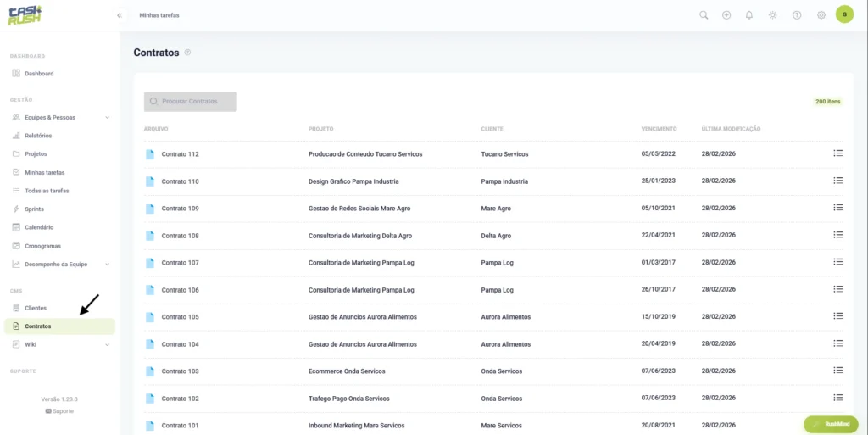
Task: Collapse the sidebar with double-chevron icon
Action: [x=119, y=15]
